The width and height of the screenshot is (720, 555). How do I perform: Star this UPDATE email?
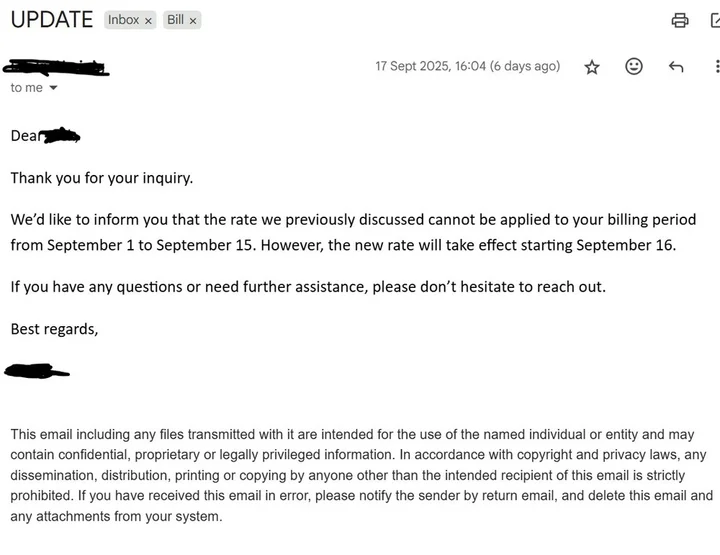592,67
